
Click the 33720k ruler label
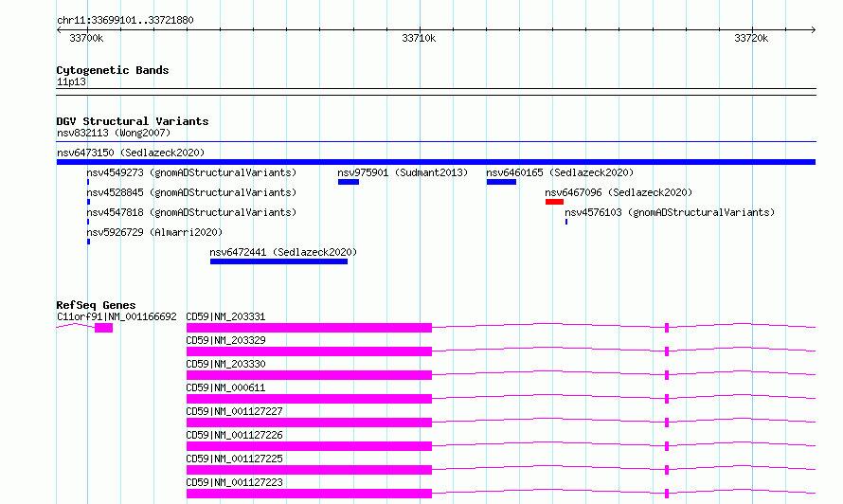tap(751, 38)
